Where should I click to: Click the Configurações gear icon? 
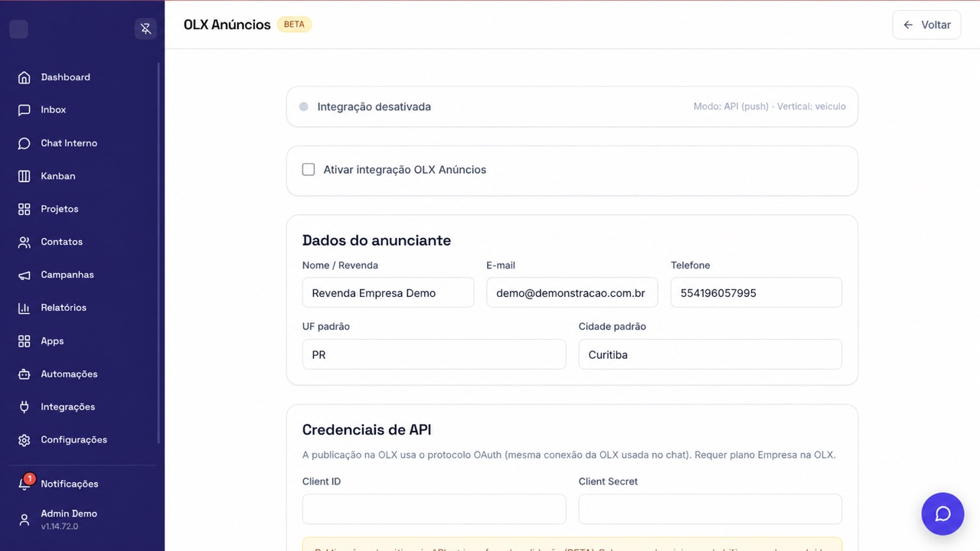click(x=24, y=440)
